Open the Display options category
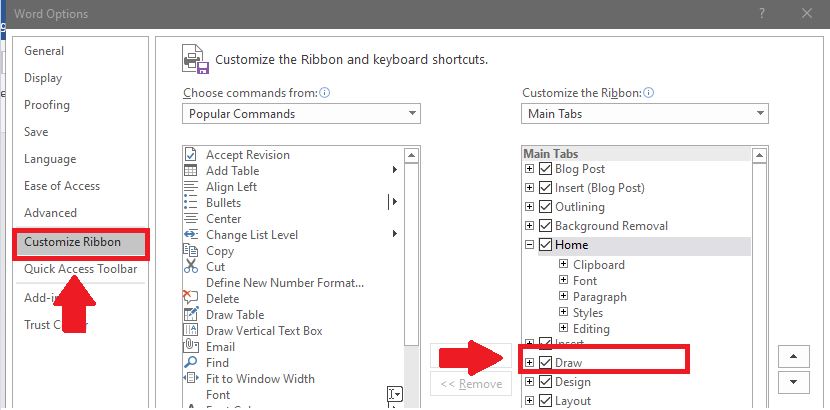This screenshot has width=830, height=410. point(43,78)
